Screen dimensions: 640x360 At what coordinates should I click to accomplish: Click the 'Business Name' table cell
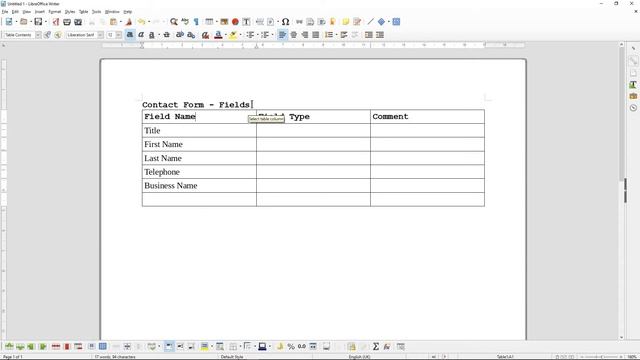(x=199, y=186)
